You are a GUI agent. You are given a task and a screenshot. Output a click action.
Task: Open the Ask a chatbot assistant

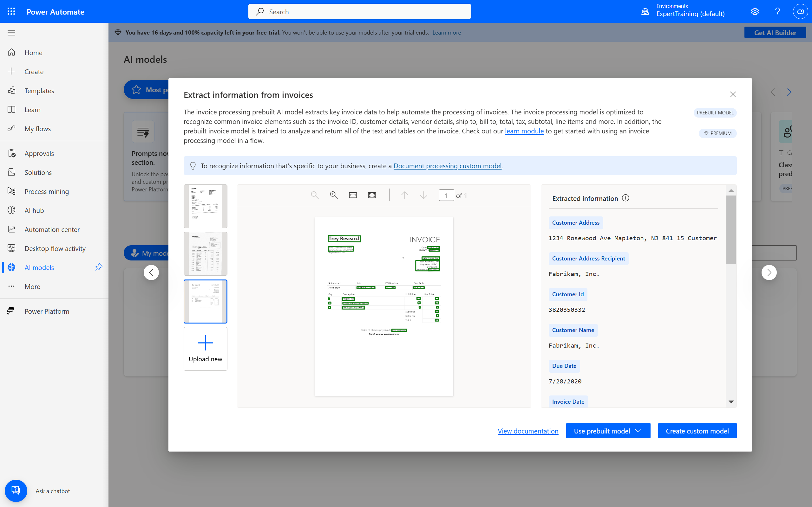(x=16, y=490)
